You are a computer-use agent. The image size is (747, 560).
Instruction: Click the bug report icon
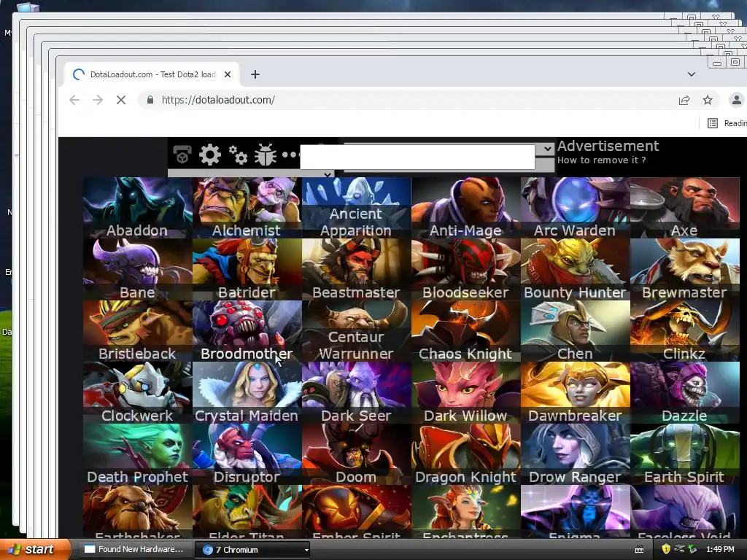click(266, 155)
